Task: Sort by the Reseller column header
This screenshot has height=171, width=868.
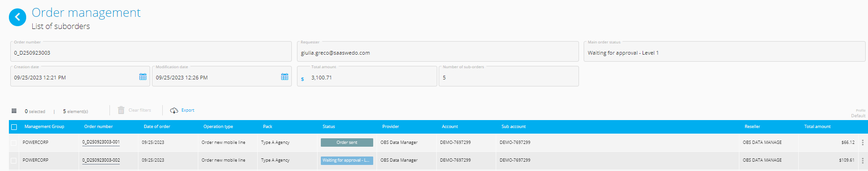Action: (x=752, y=127)
